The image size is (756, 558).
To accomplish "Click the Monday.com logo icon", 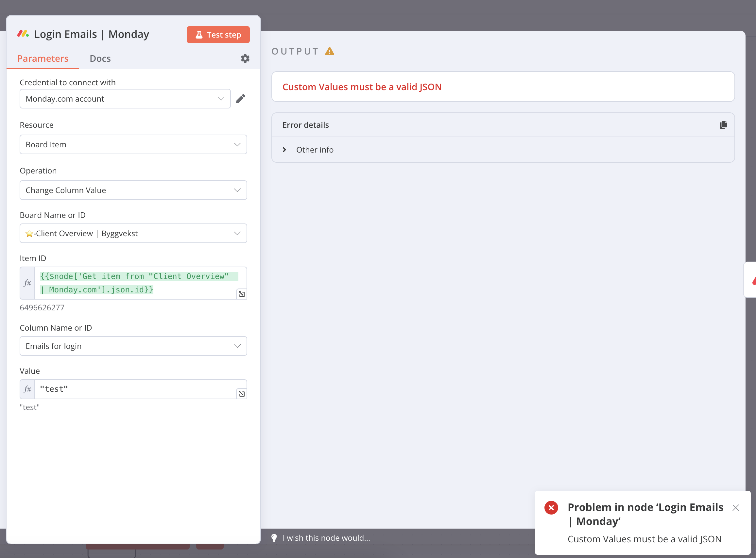I will (23, 34).
